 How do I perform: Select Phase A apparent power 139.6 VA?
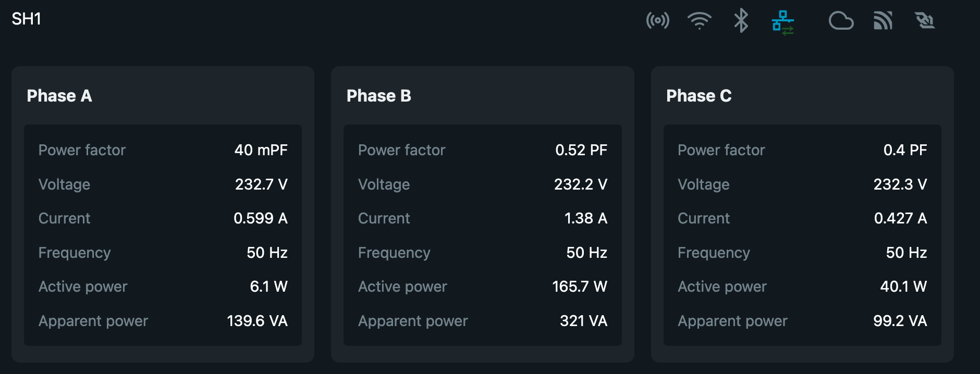pos(257,321)
